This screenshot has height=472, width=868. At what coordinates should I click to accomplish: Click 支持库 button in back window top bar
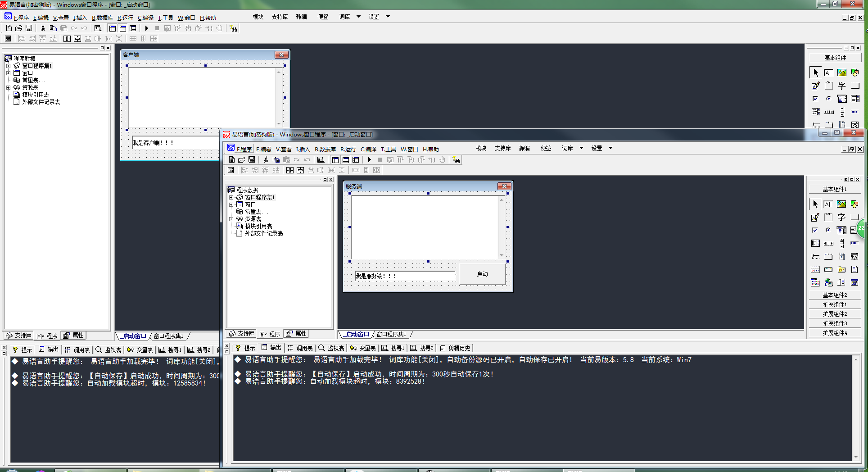[x=280, y=17]
